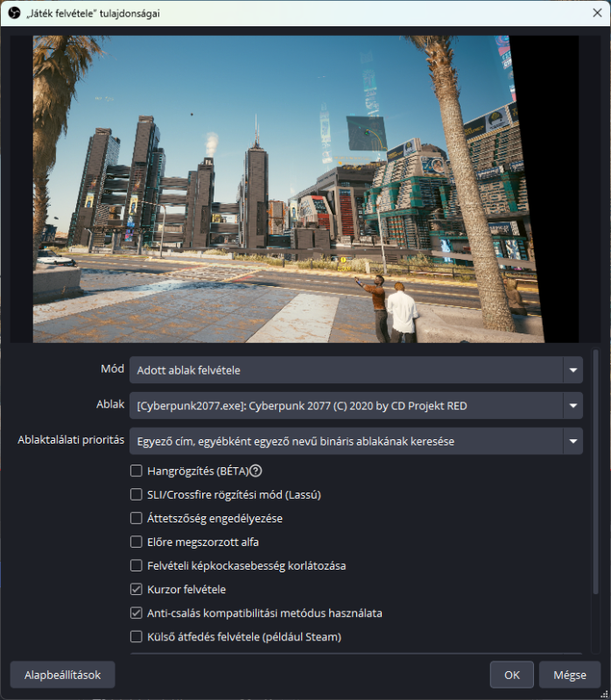Viewport: 611px width, 700px height.
Task: Click the 'Ablak' label text
Action: [x=110, y=404]
